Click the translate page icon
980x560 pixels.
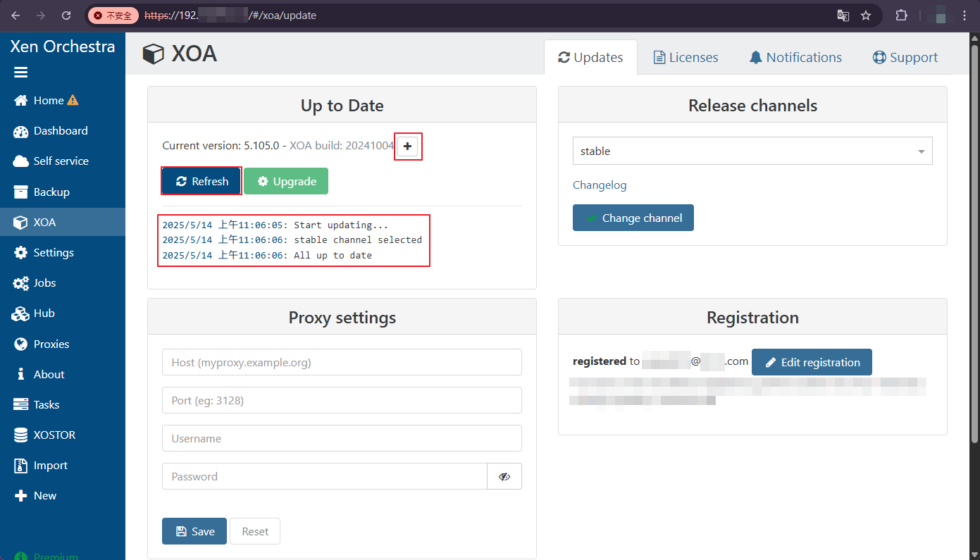(x=843, y=15)
